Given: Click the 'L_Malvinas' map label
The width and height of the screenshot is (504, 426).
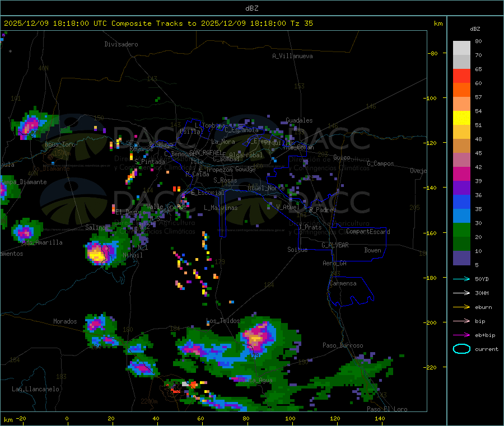Looking at the screenshot, I should (x=221, y=208).
